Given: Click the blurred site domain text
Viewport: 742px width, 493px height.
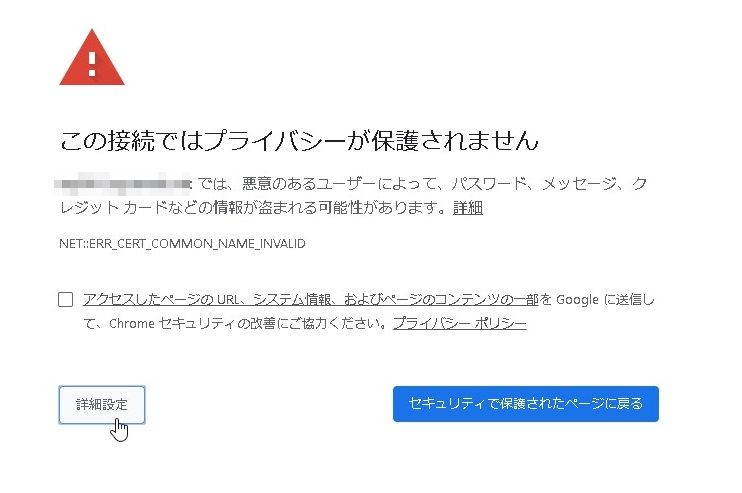Looking at the screenshot, I should 124,184.
